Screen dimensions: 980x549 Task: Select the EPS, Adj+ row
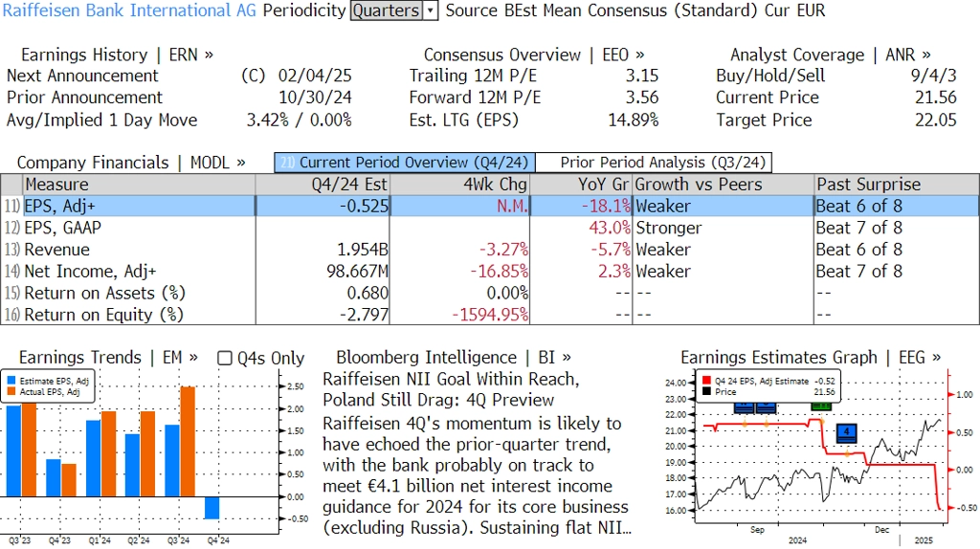click(x=490, y=206)
